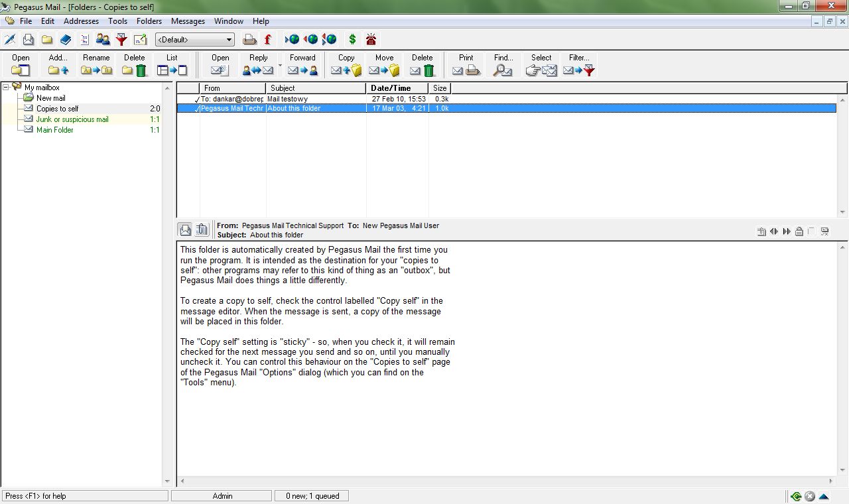Sort messages by the Size column header
The width and height of the screenshot is (849, 504).
click(440, 88)
